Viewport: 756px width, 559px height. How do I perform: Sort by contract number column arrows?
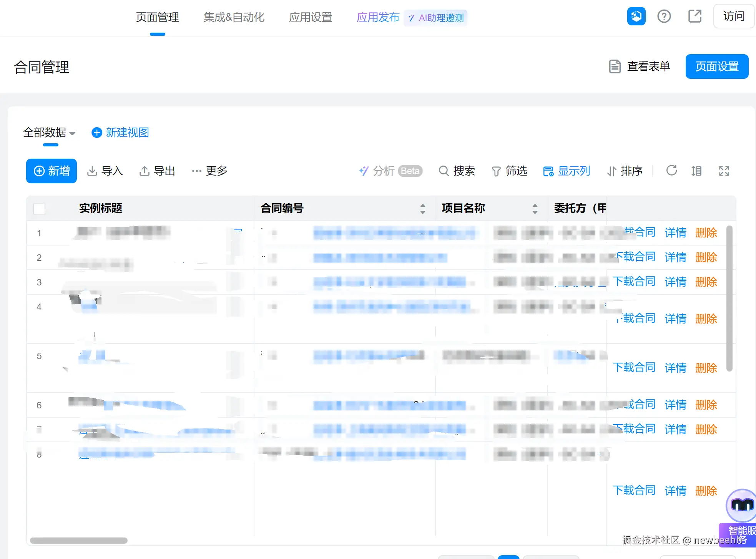tap(422, 209)
